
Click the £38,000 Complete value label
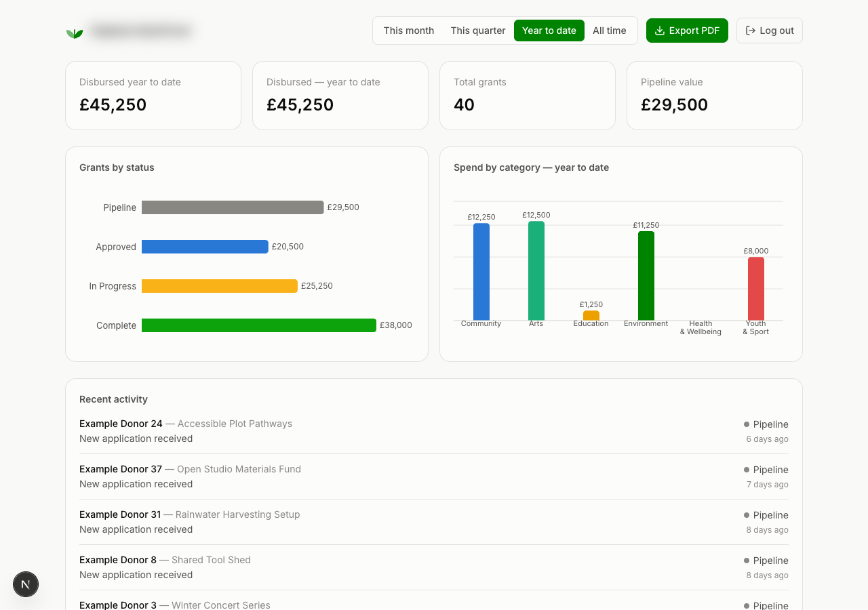pyautogui.click(x=396, y=325)
